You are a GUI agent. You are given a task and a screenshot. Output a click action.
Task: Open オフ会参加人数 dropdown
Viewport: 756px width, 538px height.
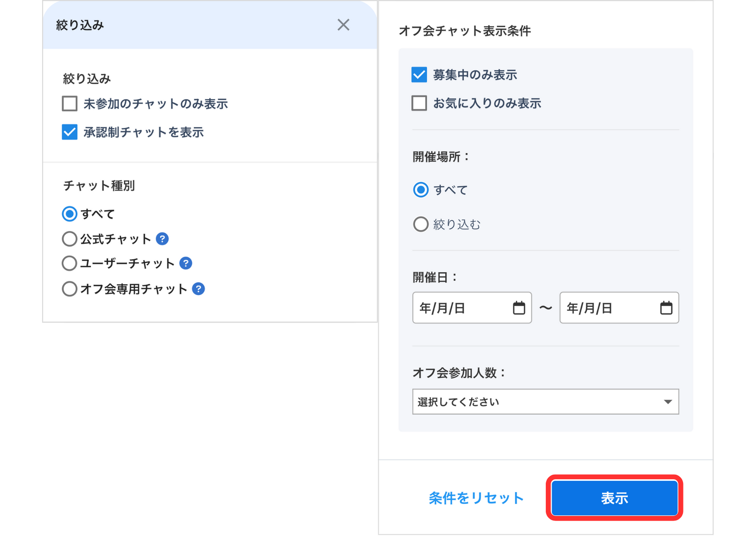coord(545,402)
